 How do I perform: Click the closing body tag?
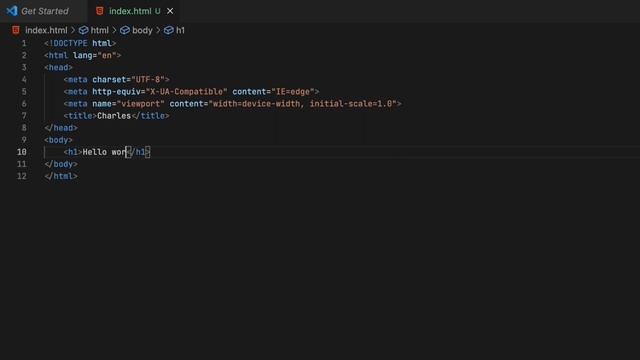(x=61, y=164)
